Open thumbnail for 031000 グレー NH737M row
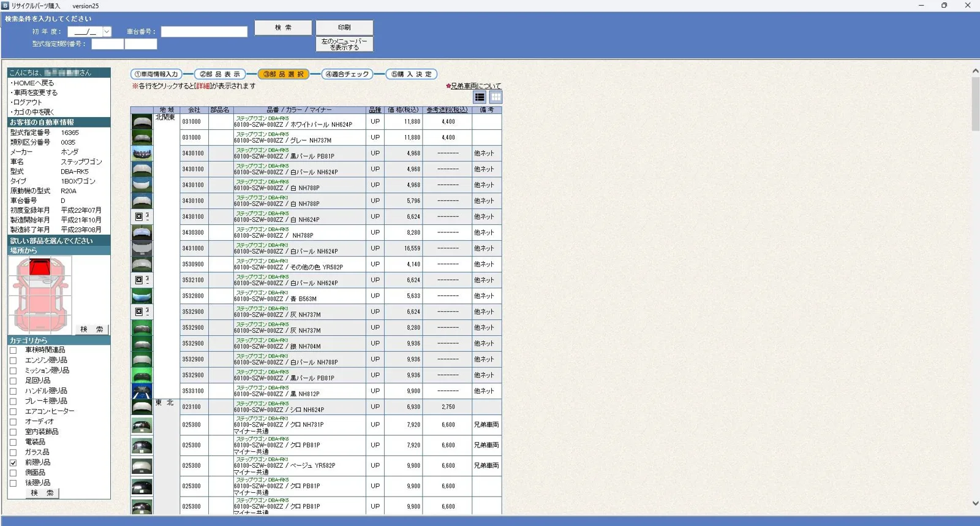Screen dimensions: 980x526 click(142, 137)
